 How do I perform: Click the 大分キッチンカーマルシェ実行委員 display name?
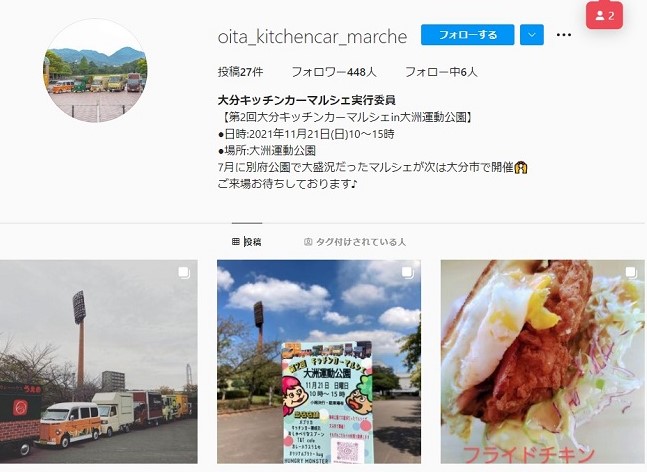point(307,100)
